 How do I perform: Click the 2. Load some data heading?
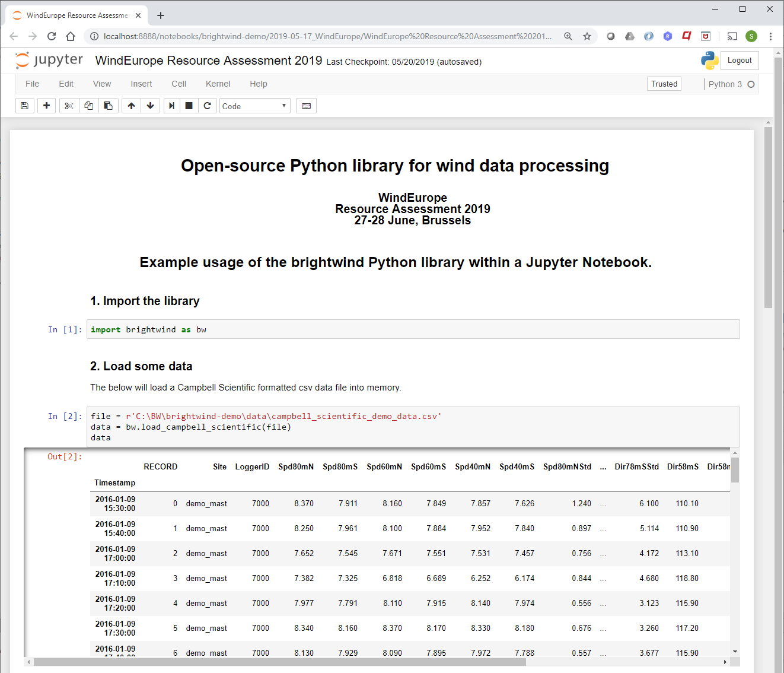click(x=141, y=366)
